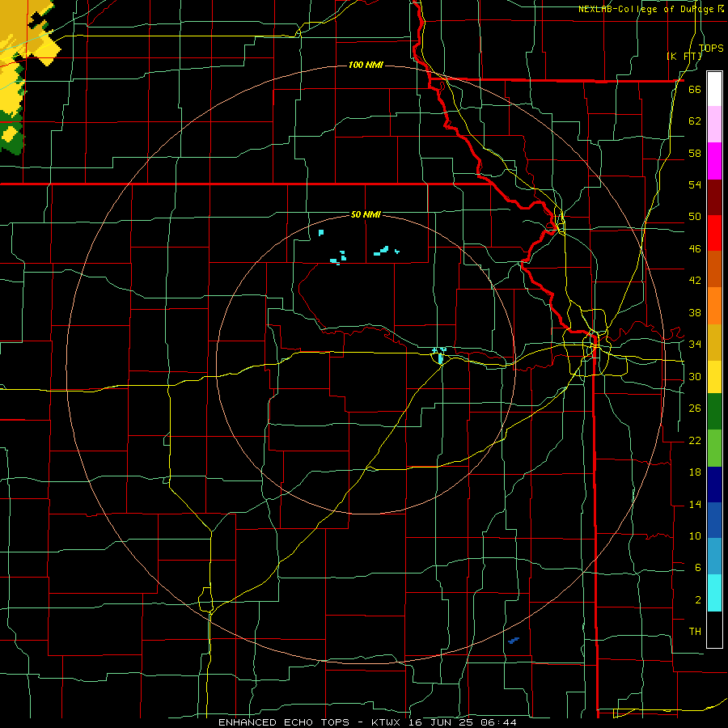Click the white swatch in the tops legend

pyautogui.click(x=714, y=89)
